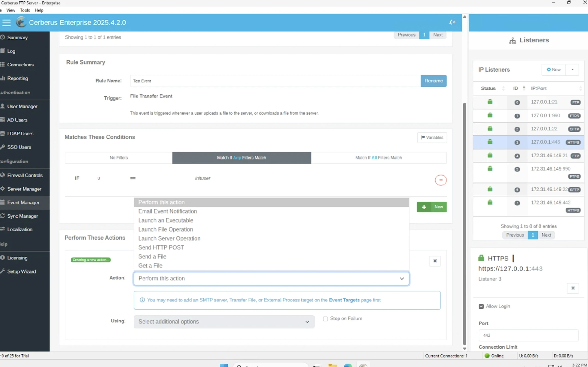
Task: Sort listeners by IP:Port column
Action: pos(555,88)
